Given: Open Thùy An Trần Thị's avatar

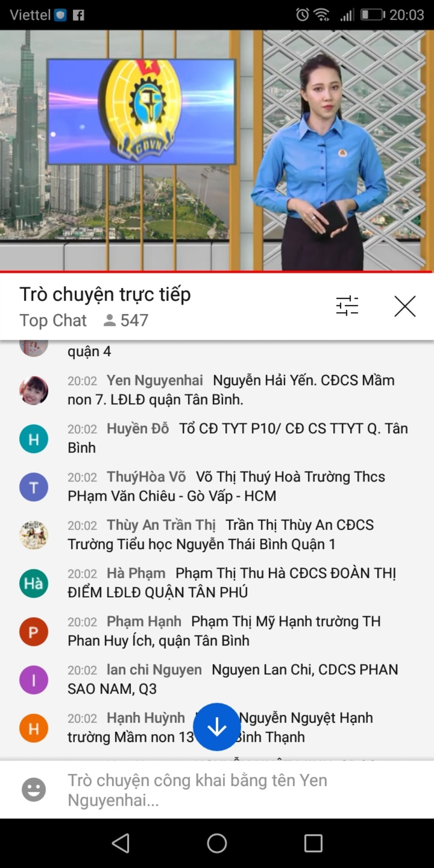Looking at the screenshot, I should (34, 535).
